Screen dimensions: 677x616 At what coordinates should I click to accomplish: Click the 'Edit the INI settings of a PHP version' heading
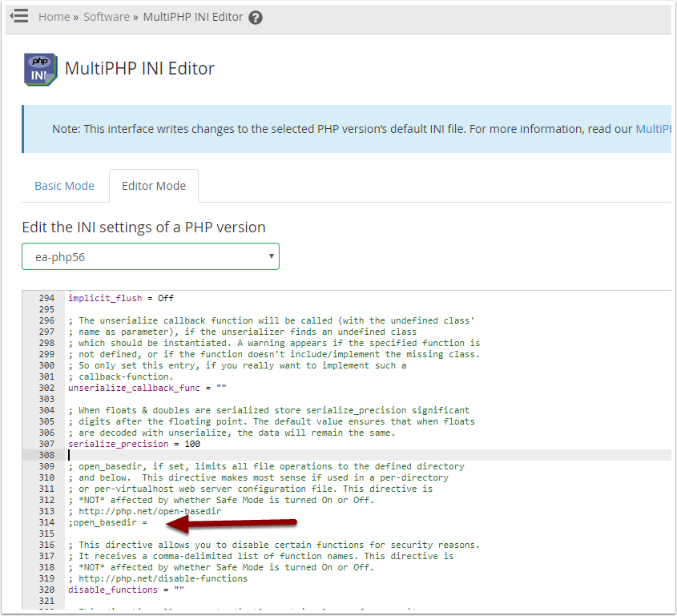click(x=143, y=227)
